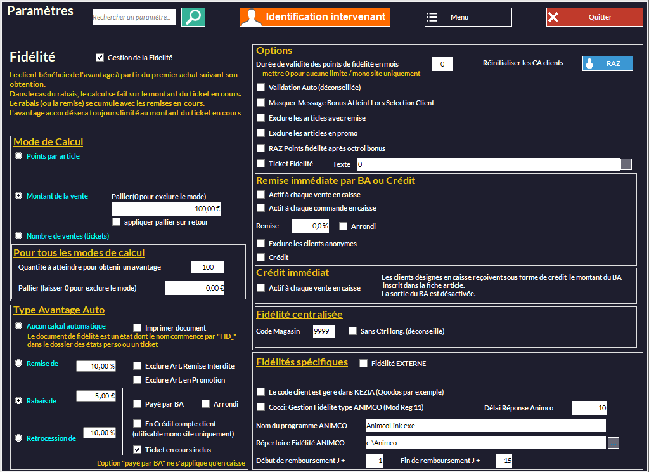Click the green magnifying glass search button

pos(193,17)
